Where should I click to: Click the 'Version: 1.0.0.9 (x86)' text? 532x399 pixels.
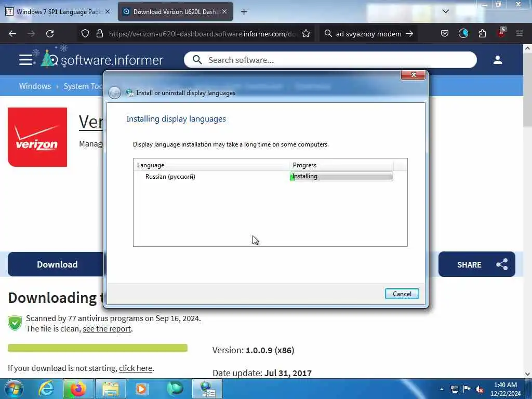tap(253, 350)
